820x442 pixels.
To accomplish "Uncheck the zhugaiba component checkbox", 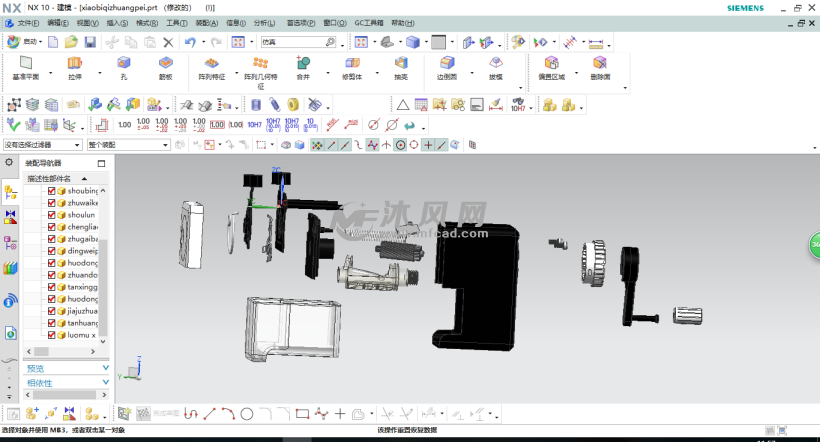I will tap(51, 239).
